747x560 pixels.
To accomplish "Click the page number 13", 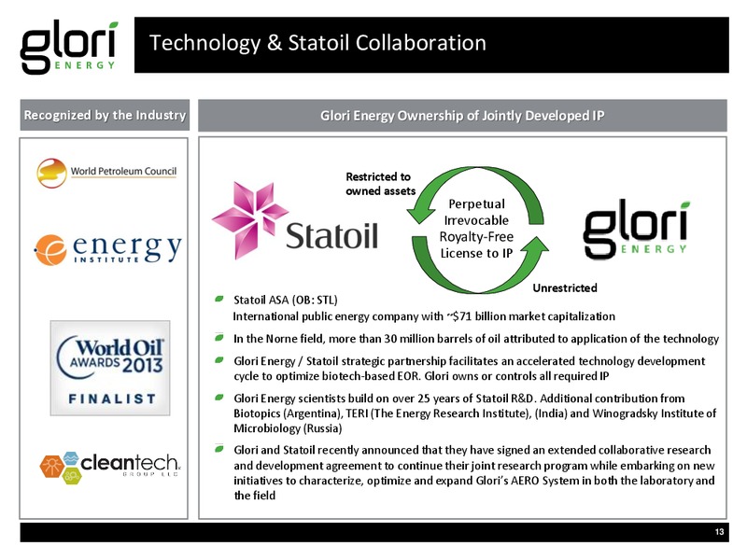I will (719, 532).
